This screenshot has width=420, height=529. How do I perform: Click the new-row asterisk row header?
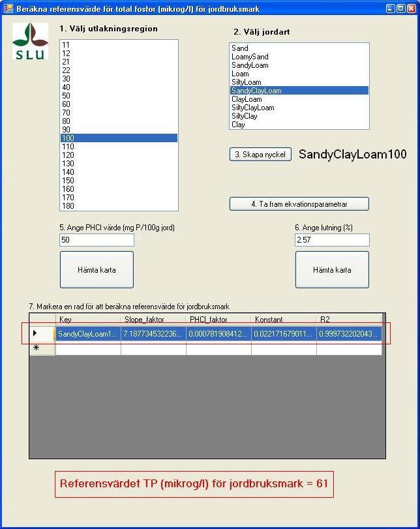pyautogui.click(x=42, y=348)
